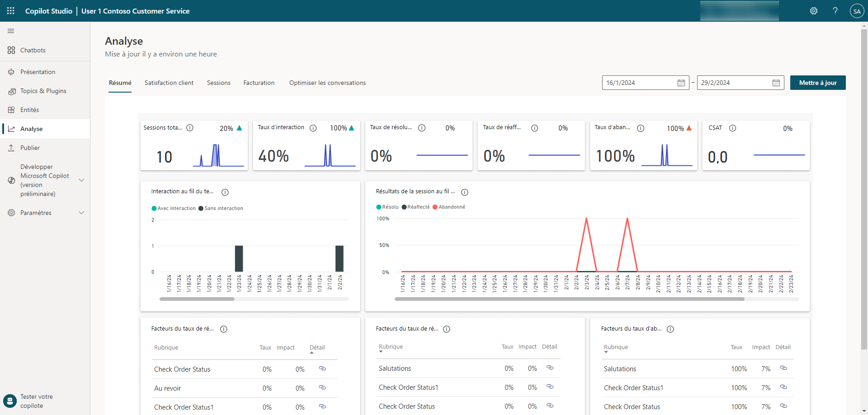Sort left table by Taux column
Viewport: 868px width, 415px height.
[x=265, y=348]
